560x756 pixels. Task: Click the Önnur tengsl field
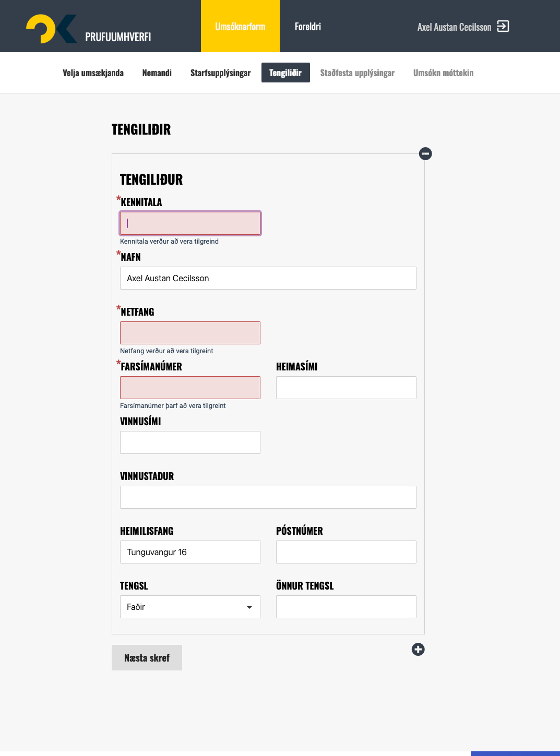[346, 607]
